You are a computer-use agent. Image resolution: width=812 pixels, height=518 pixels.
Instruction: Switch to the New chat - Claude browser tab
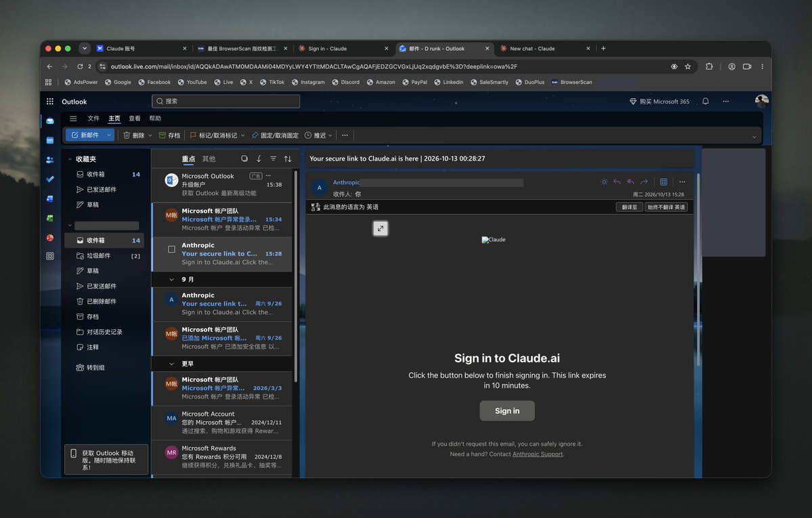(x=544, y=49)
